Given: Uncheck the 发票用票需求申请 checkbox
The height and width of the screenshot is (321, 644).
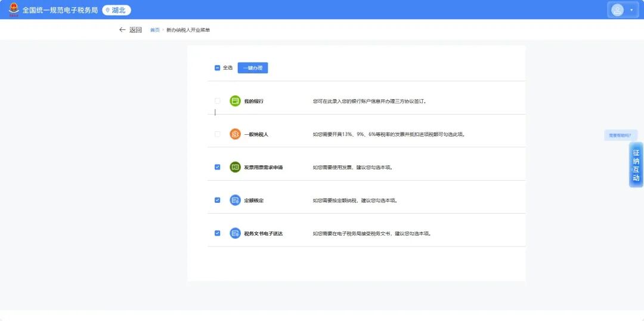Looking at the screenshot, I should 217,167.
